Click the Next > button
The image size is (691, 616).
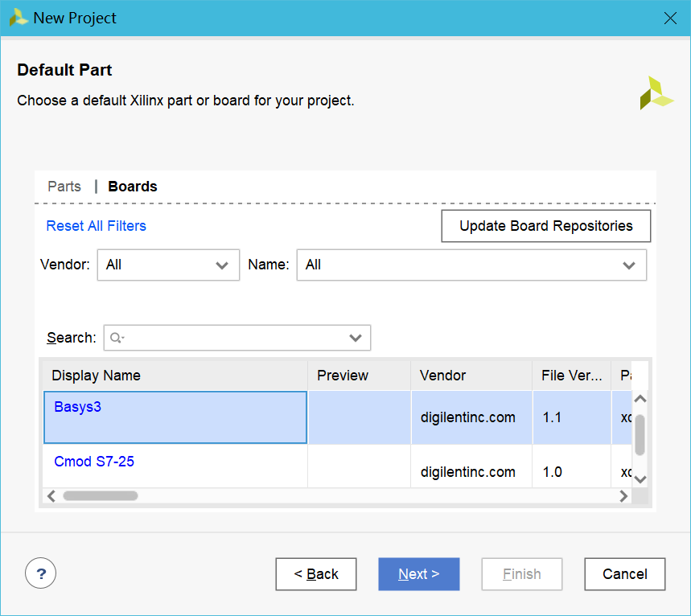(x=419, y=574)
